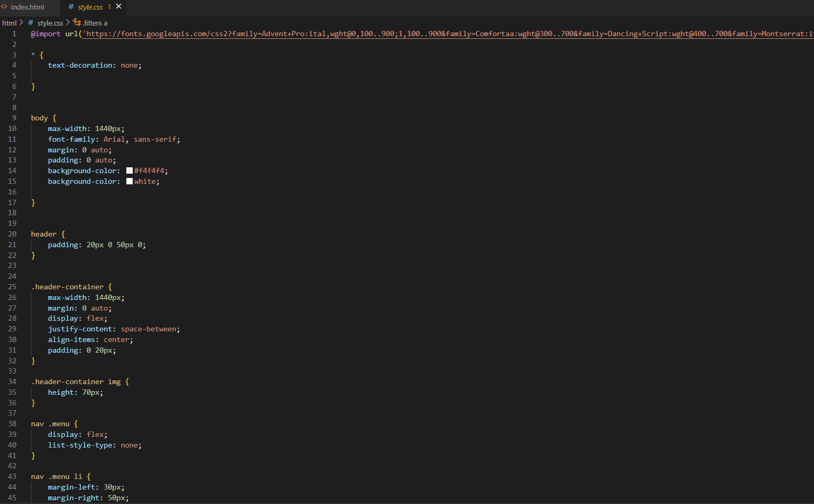Click the CSS hash icon on style.css tab
The height and width of the screenshot is (504, 814).
pyautogui.click(x=71, y=7)
